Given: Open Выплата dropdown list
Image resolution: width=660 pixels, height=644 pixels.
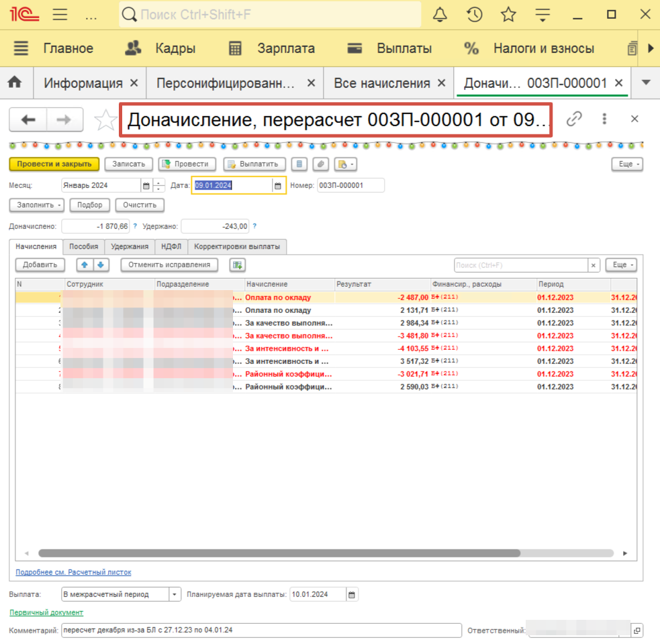Looking at the screenshot, I should coord(175,595).
